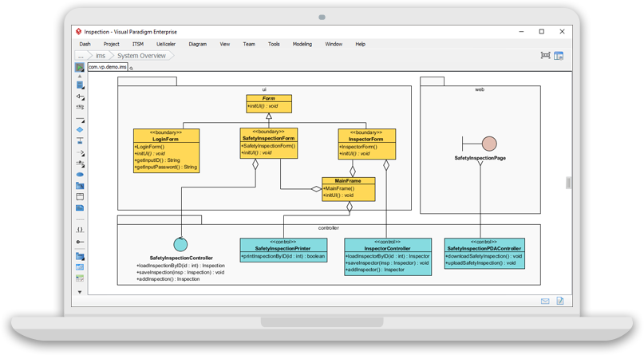Screen dimensions: 644x355
Task: Select the pointer tool at top of palette
Action: 80,68
